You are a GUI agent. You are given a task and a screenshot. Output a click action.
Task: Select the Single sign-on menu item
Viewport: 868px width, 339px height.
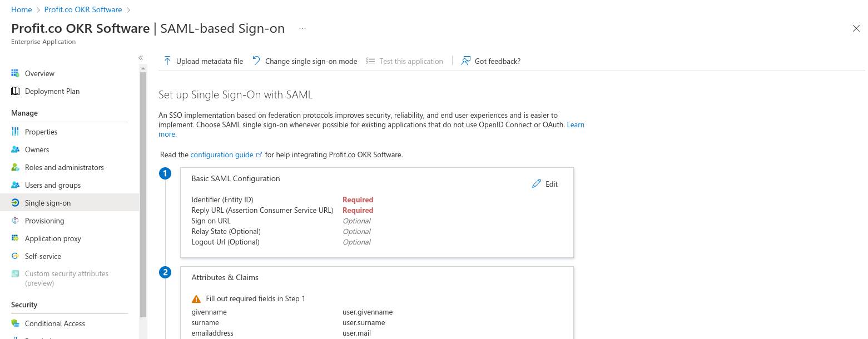(70, 203)
